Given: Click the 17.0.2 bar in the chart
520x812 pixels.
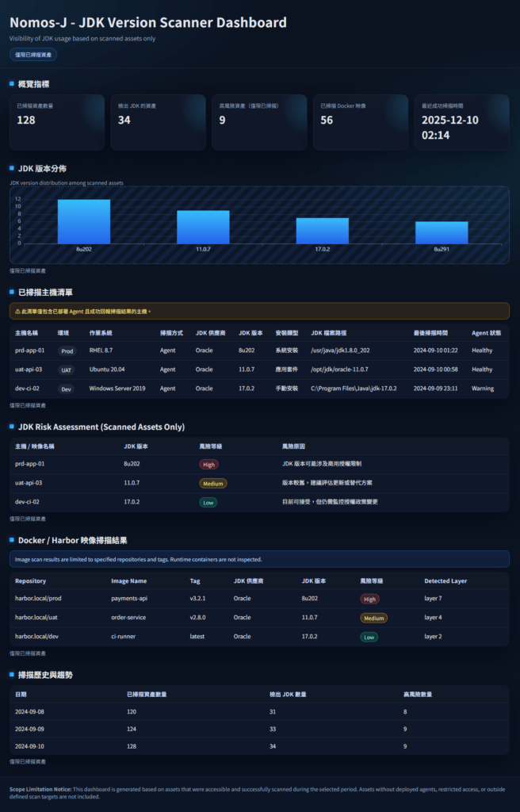Looking at the screenshot, I should pos(322,230).
